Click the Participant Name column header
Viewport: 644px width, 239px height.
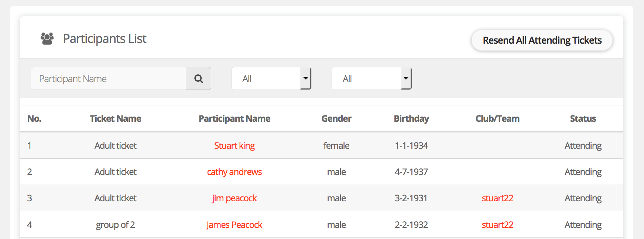tap(234, 118)
